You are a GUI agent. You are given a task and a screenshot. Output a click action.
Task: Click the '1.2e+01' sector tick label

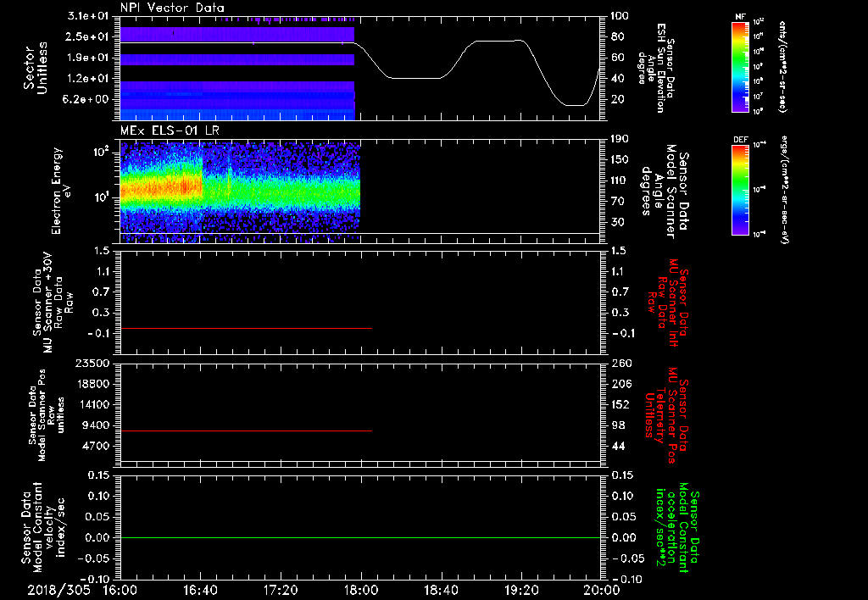(88, 79)
